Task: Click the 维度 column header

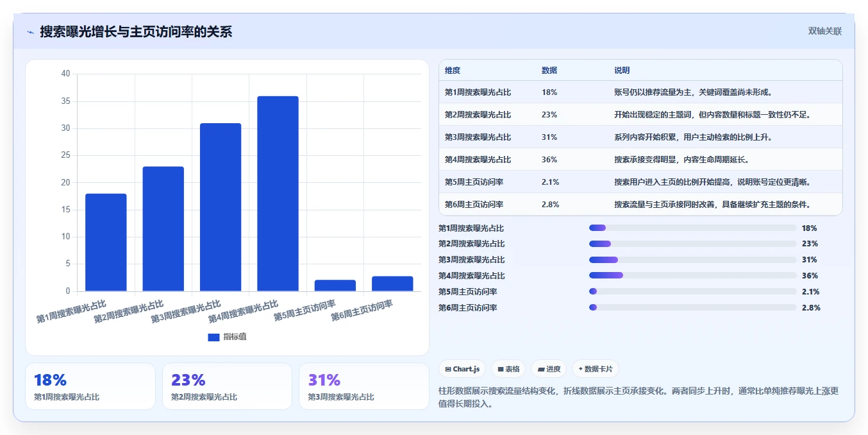Action: click(453, 71)
